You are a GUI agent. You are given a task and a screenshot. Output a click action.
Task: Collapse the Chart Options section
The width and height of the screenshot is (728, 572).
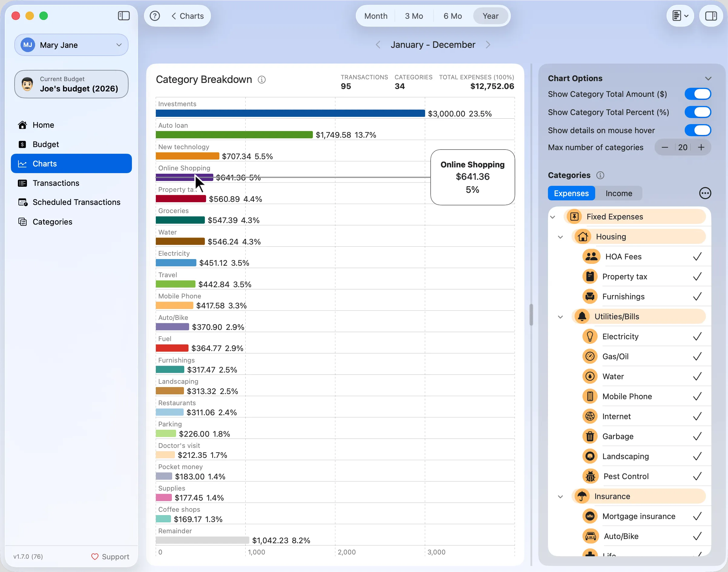pyautogui.click(x=708, y=78)
